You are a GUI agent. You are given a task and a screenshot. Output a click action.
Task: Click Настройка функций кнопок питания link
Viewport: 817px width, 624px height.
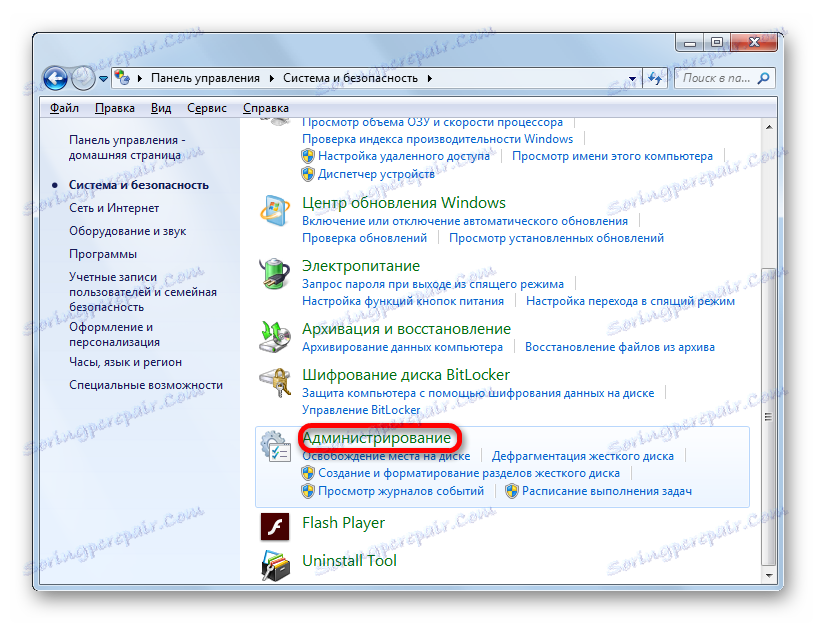coord(403,301)
